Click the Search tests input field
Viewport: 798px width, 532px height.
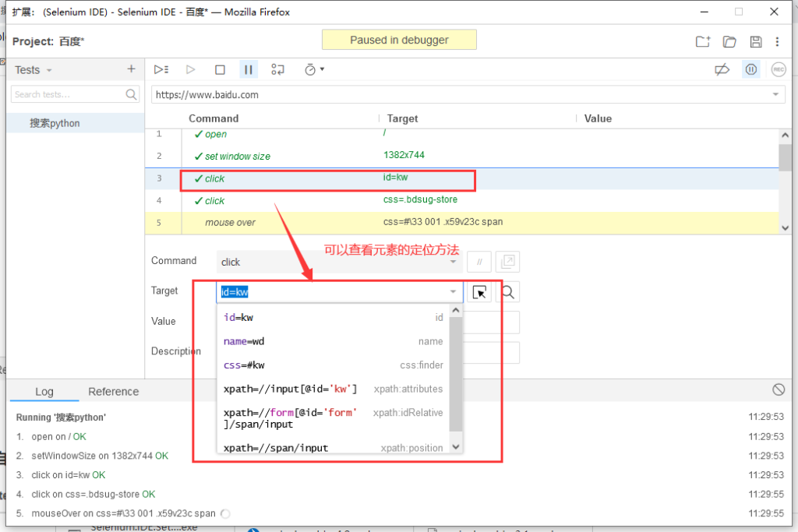tap(69, 94)
